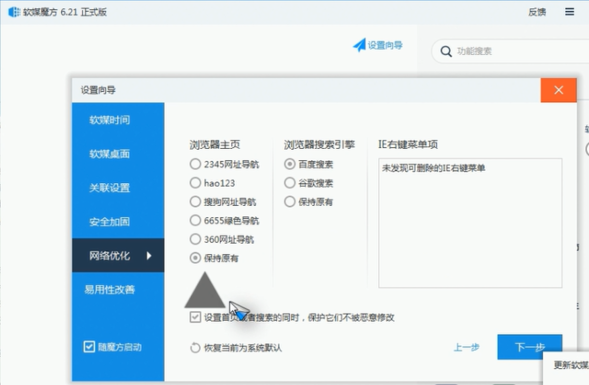Open the 软媒桌面 sidebar tab
Image resolution: width=589 pixels, height=385 pixels.
(118, 154)
